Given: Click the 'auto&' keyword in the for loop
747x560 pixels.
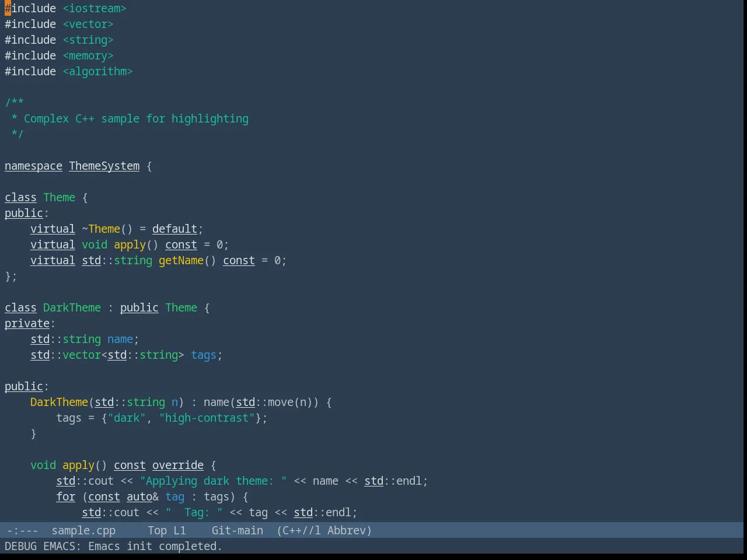Looking at the screenshot, I should [142, 496].
